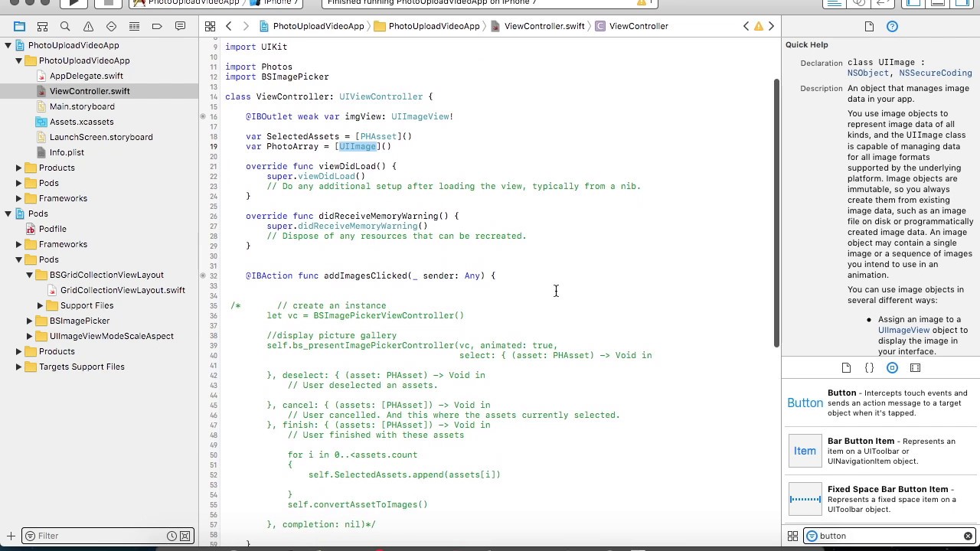
Task: Show the File Template library
Action: coord(846,368)
